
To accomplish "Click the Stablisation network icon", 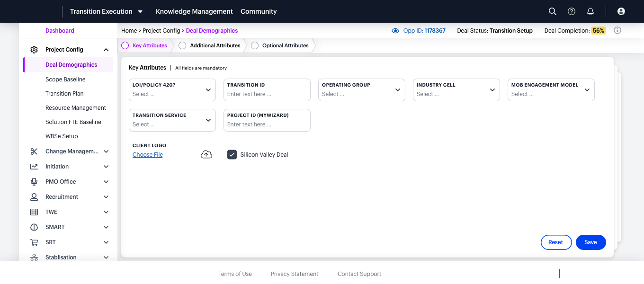I will pos(34,257).
